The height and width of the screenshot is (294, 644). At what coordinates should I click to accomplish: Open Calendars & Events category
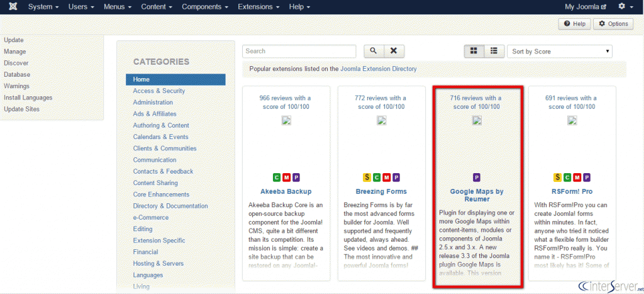pos(160,137)
